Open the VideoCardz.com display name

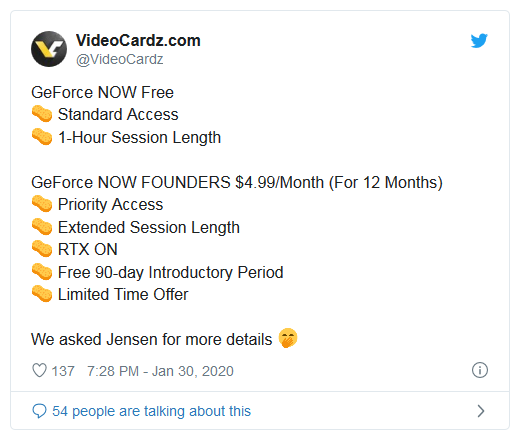point(138,40)
